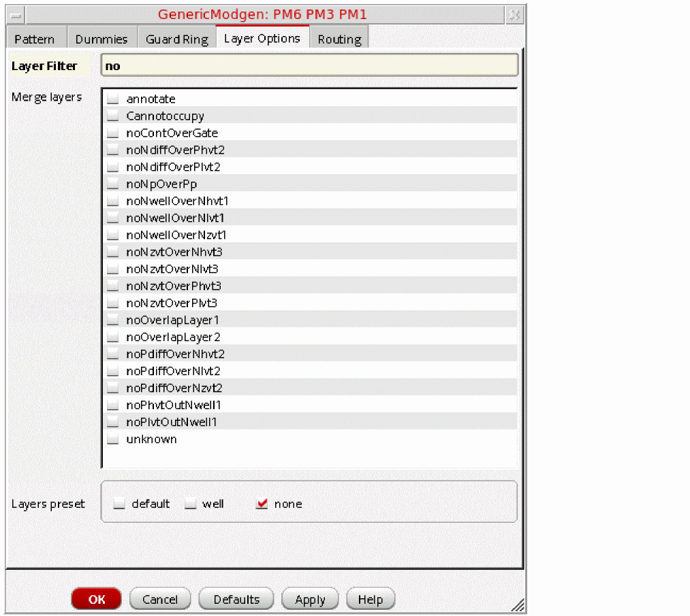Select the default layers preset
The image size is (690, 616).
[119, 504]
